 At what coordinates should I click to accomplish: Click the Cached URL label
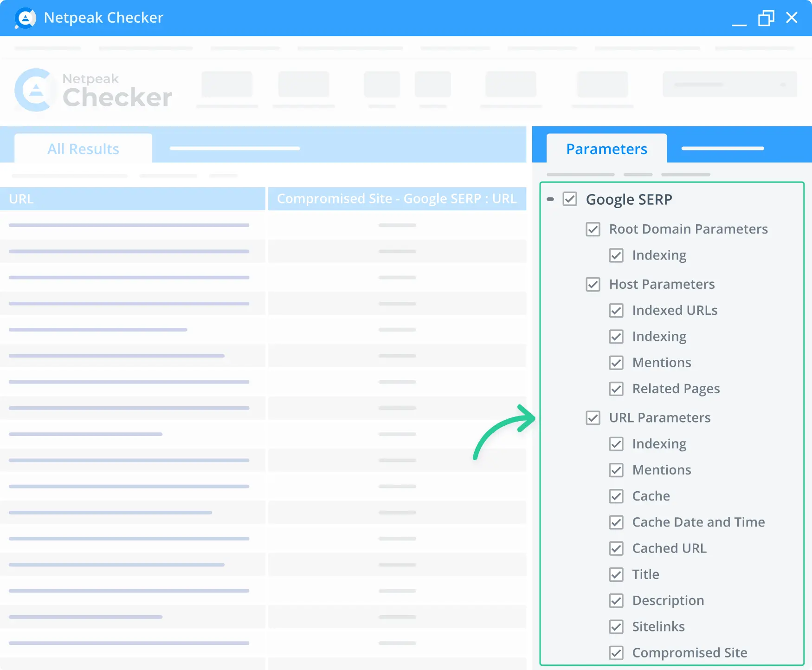click(x=669, y=548)
